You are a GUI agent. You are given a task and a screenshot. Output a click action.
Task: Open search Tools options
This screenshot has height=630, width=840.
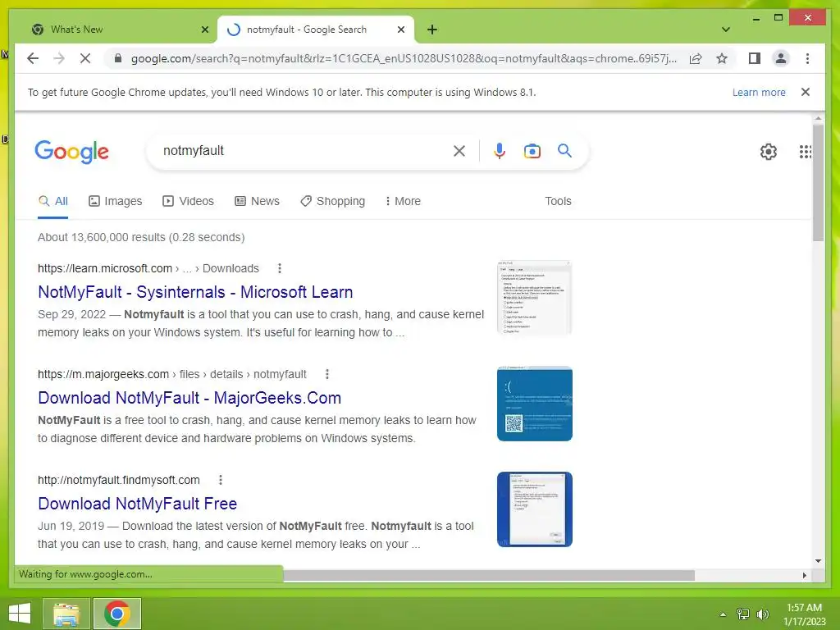(x=558, y=202)
